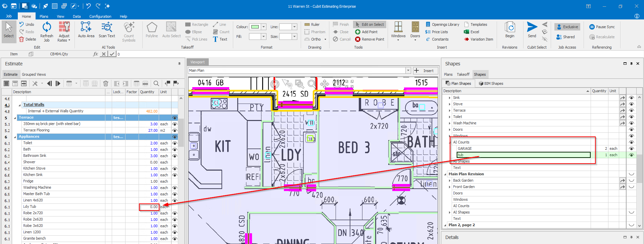Viewport: 644px width, 244px height.
Task: Collapse Main Plan Revision node
Action: pyautogui.click(x=445, y=174)
